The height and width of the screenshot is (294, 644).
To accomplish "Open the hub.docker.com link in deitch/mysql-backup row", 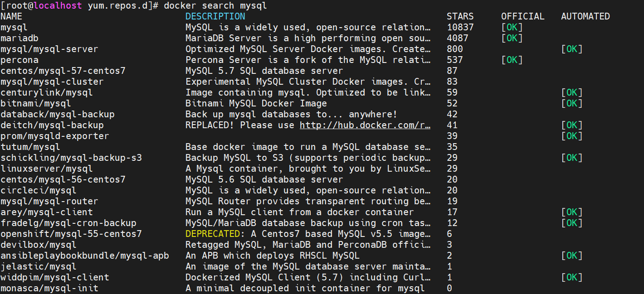I will point(365,125).
